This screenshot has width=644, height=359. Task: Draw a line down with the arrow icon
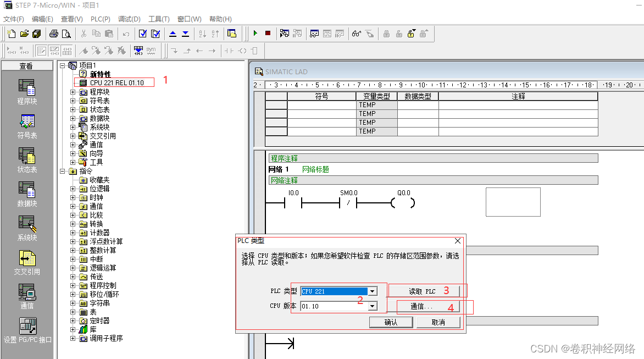tap(175, 51)
